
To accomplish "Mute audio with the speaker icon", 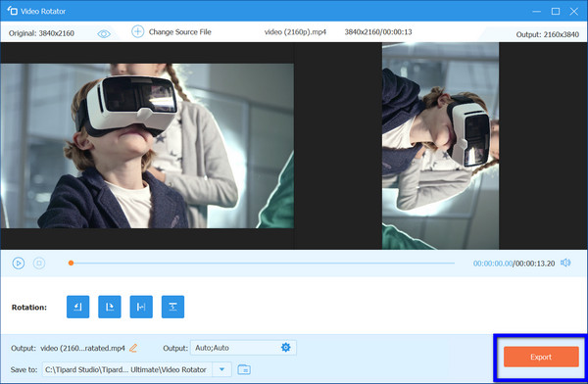I will click(x=565, y=263).
